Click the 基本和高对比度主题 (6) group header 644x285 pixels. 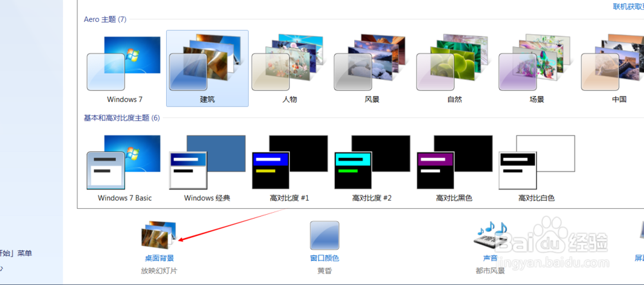point(122,118)
